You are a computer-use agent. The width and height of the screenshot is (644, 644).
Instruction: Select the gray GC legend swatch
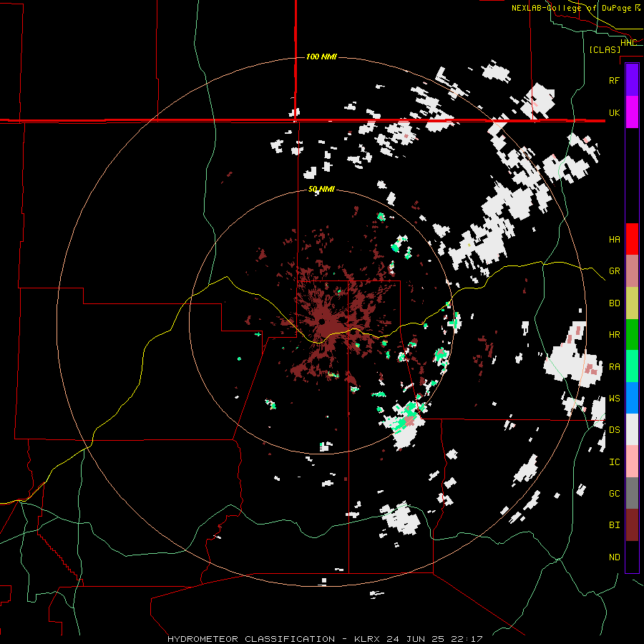point(632,493)
